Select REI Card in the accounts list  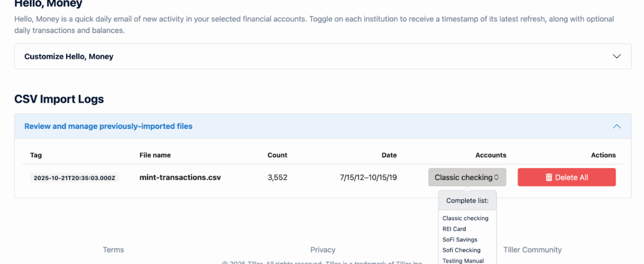point(454,229)
